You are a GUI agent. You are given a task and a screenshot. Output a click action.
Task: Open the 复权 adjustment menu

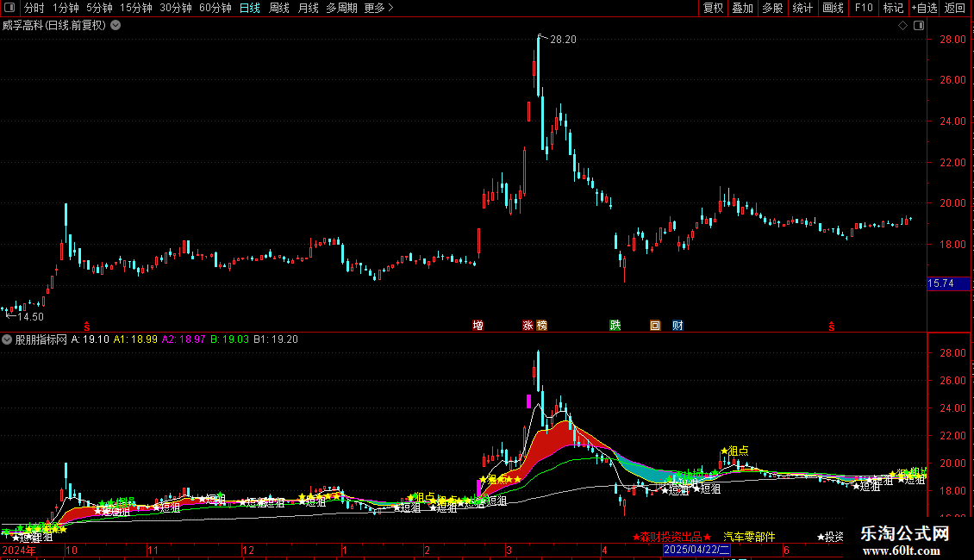click(713, 8)
